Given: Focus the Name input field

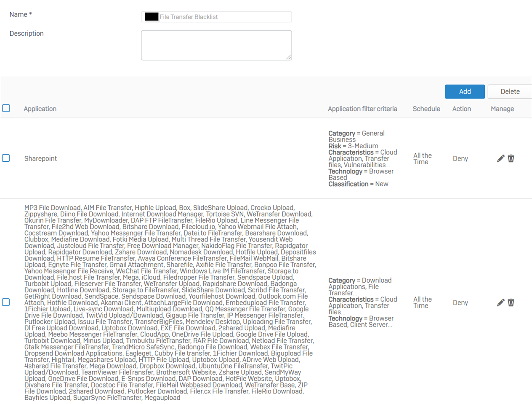Looking at the screenshot, I should click(216, 17).
